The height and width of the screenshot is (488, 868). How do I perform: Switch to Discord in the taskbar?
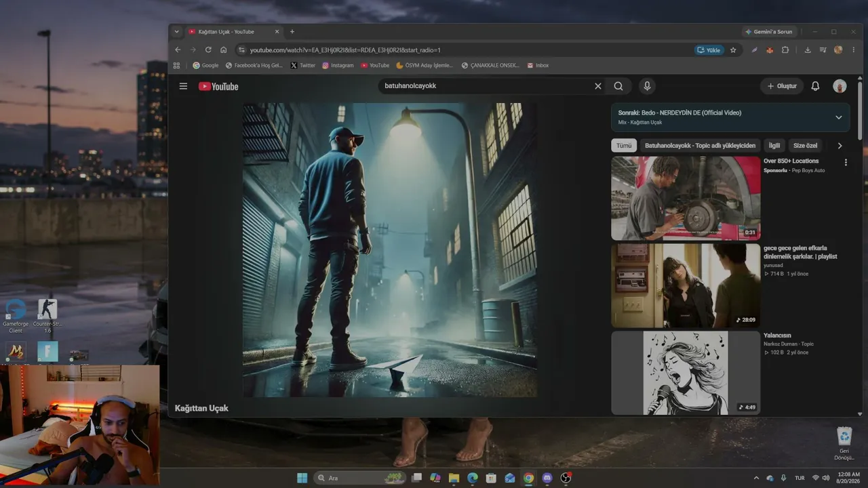pos(547,478)
